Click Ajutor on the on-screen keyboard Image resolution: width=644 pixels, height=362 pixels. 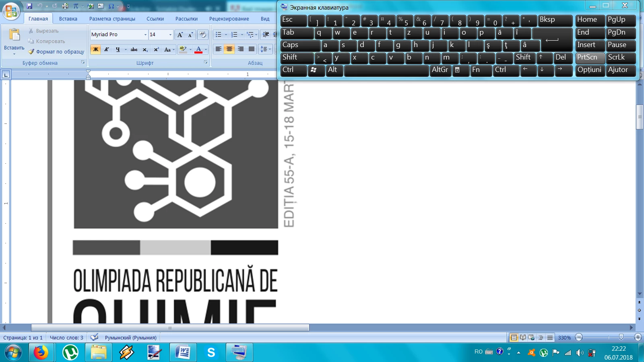coord(621,70)
